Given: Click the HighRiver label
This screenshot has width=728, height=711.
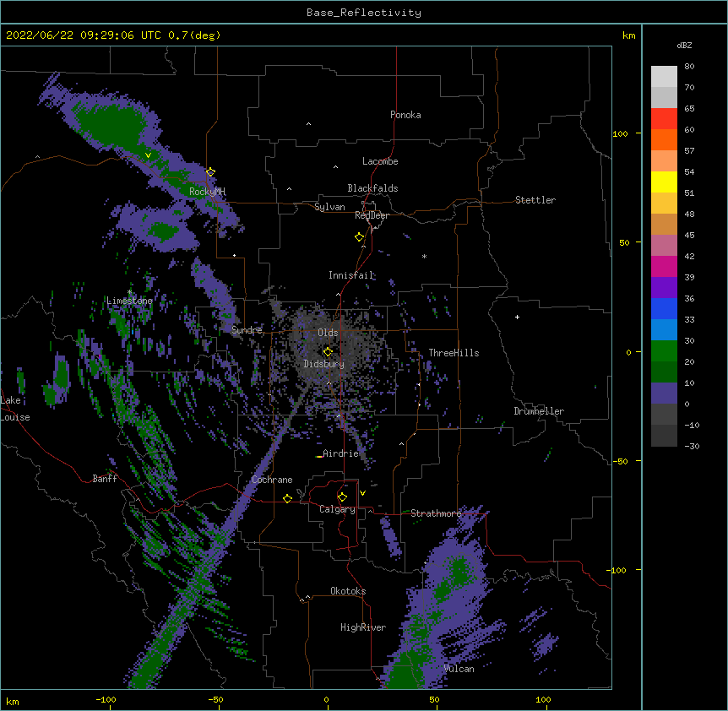Looking at the screenshot, I should 363,627.
